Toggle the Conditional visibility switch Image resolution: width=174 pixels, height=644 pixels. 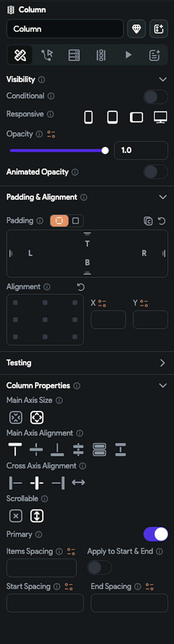click(156, 97)
